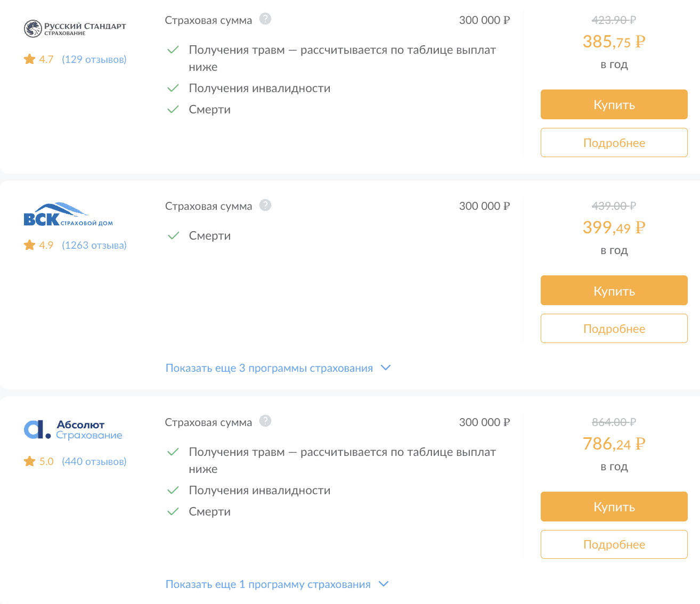The height and width of the screenshot is (604, 700).
Task: Expand 3 more insurance programs chevron
Action: 386,368
